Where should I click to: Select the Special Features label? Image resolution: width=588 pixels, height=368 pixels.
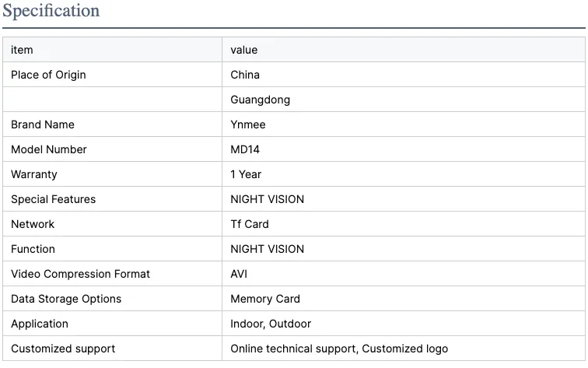pyautogui.click(x=54, y=199)
